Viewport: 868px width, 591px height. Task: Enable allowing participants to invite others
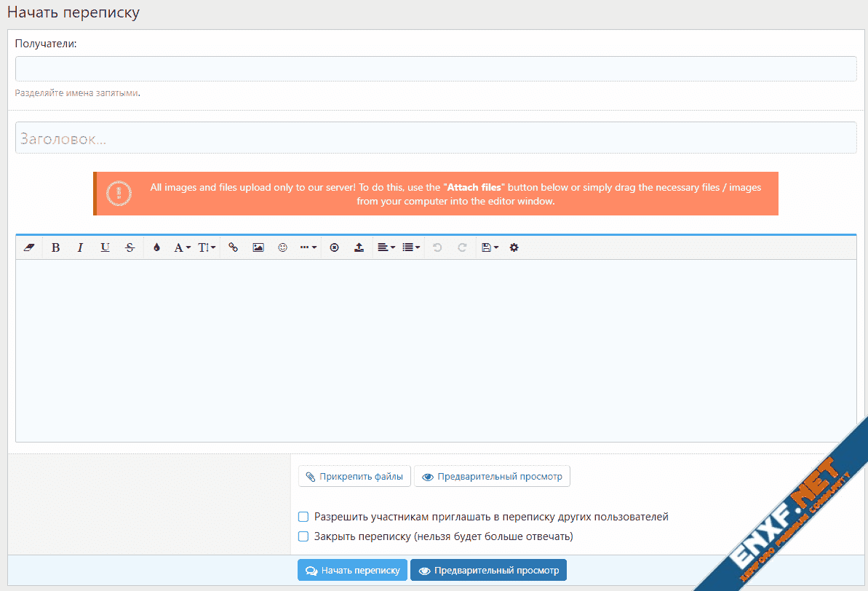click(x=303, y=517)
